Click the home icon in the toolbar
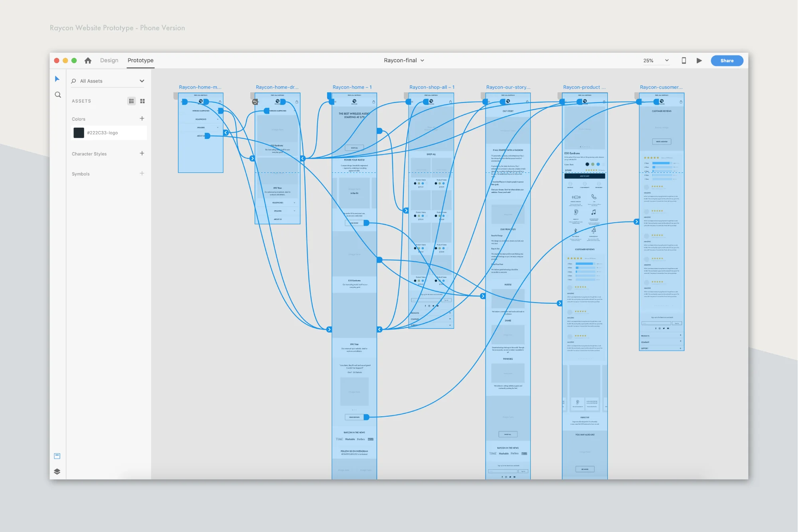Viewport: 798px width, 532px height. [88, 60]
